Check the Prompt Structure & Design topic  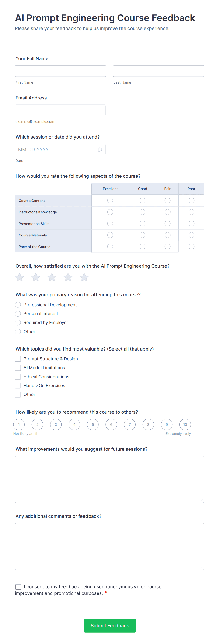(17, 358)
